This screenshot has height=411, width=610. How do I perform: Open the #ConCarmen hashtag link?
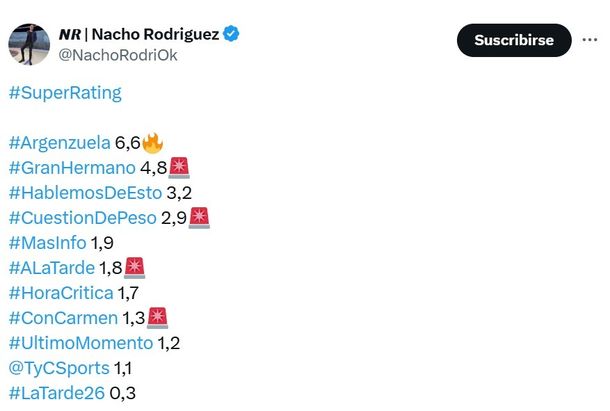(x=62, y=318)
